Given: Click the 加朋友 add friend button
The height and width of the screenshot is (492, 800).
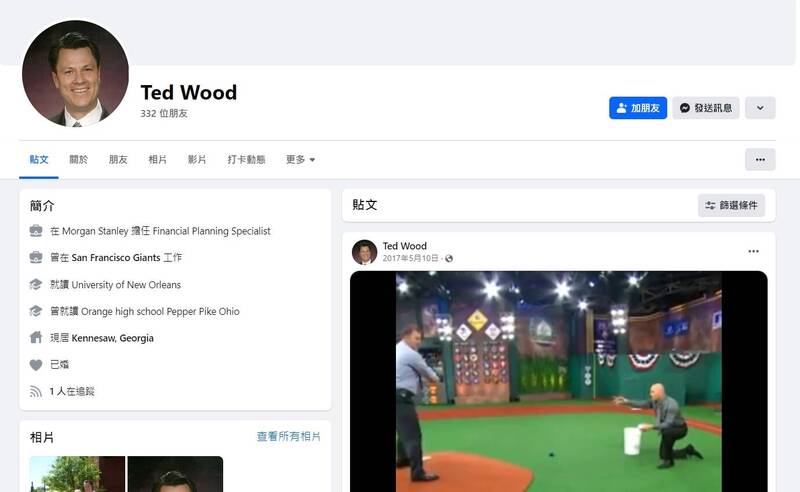Looking at the screenshot, I should [x=637, y=108].
